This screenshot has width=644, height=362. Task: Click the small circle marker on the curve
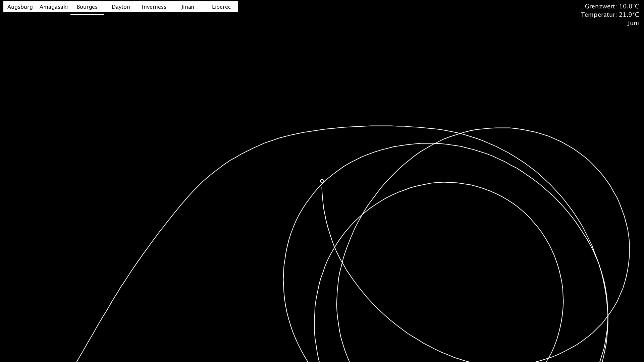tap(322, 181)
